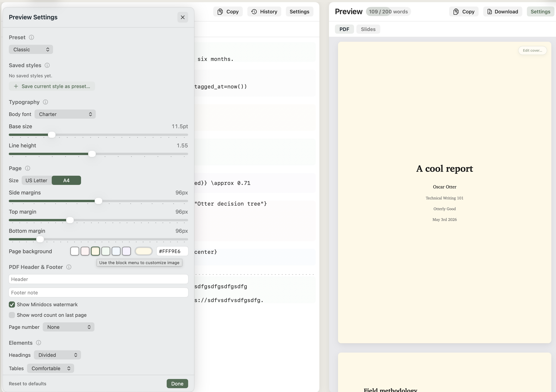Choose the green page background swatch
The image size is (556, 392).
point(106,251)
